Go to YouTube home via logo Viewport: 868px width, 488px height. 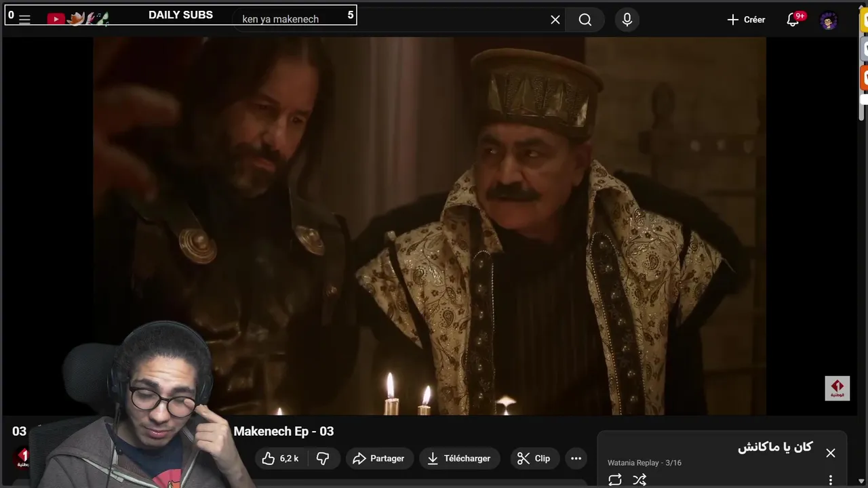[56, 19]
